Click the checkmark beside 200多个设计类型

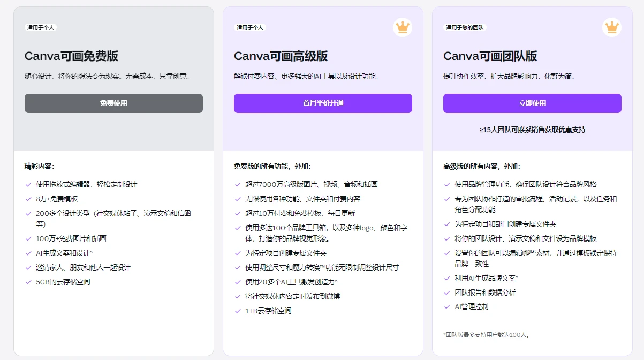click(28, 213)
